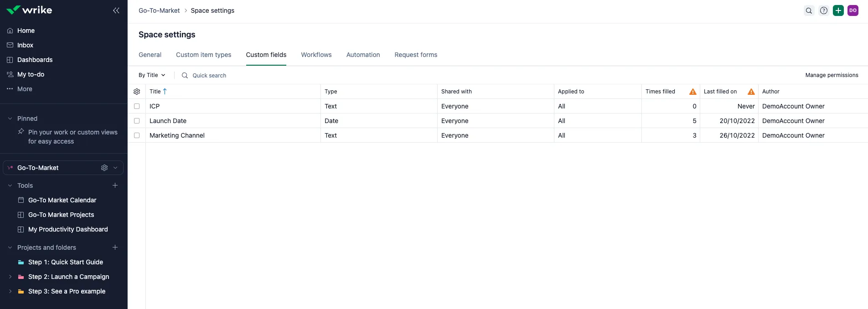Click the green plus create button

click(838, 10)
